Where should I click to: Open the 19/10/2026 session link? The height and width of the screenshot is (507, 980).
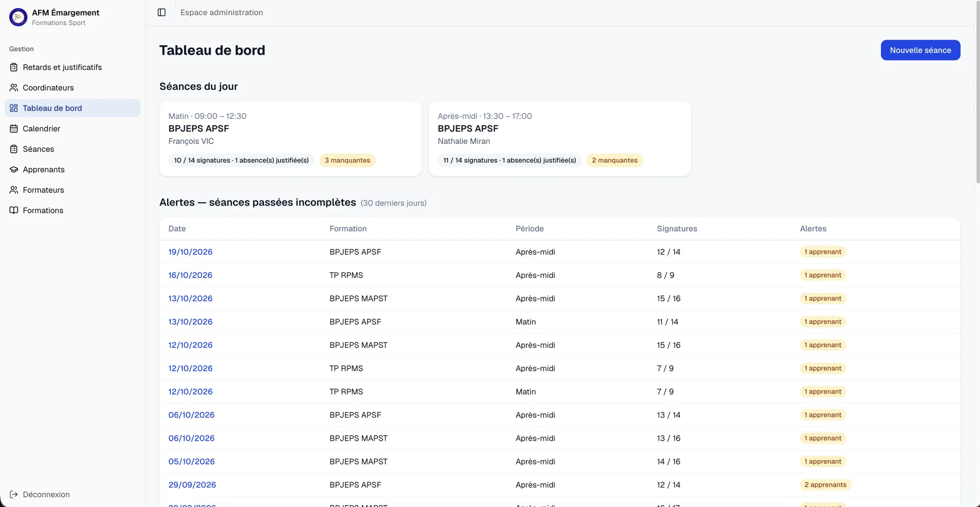[190, 252]
